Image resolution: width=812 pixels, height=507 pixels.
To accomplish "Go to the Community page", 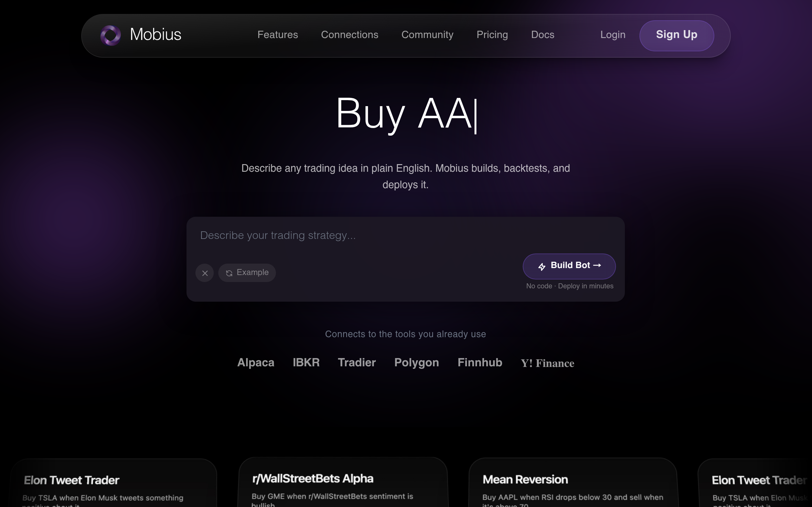I will [x=428, y=35].
